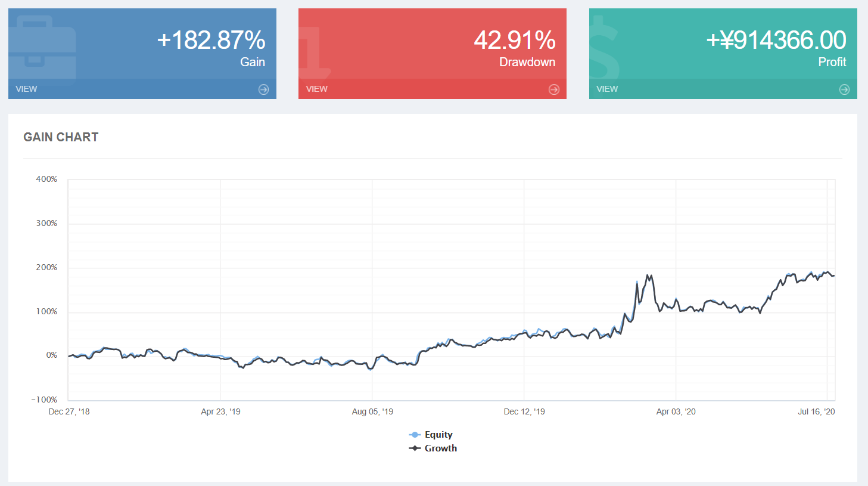This screenshot has height=486, width=868.
Task: Click the black Growth diamond icon in the legend
Action: click(413, 448)
